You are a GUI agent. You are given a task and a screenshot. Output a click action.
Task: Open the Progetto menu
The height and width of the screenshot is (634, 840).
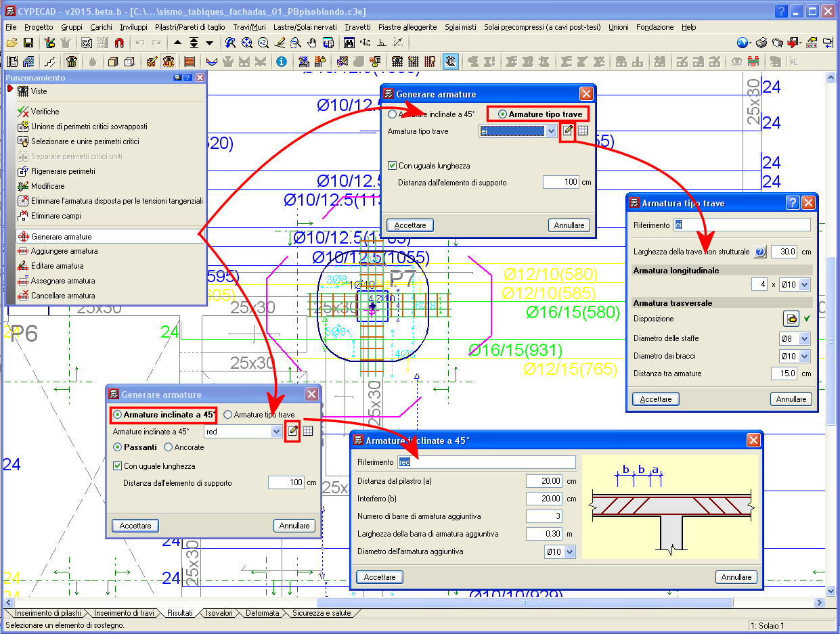tap(39, 27)
